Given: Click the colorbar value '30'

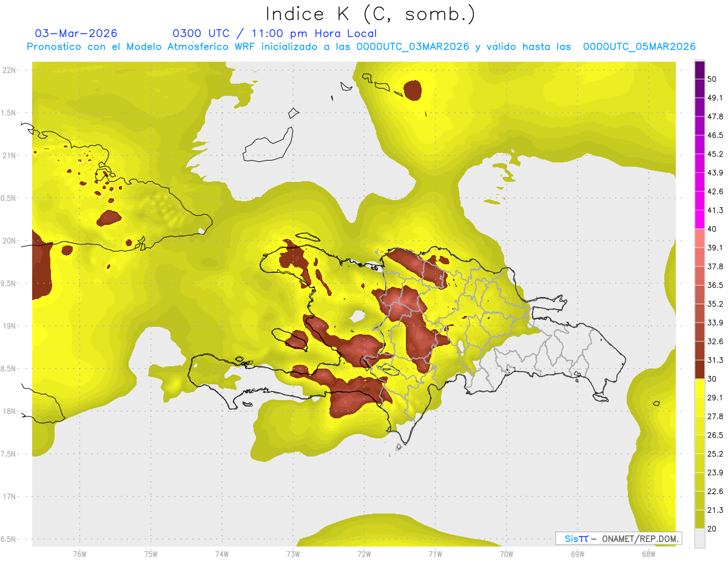Looking at the screenshot, I should (x=713, y=379).
